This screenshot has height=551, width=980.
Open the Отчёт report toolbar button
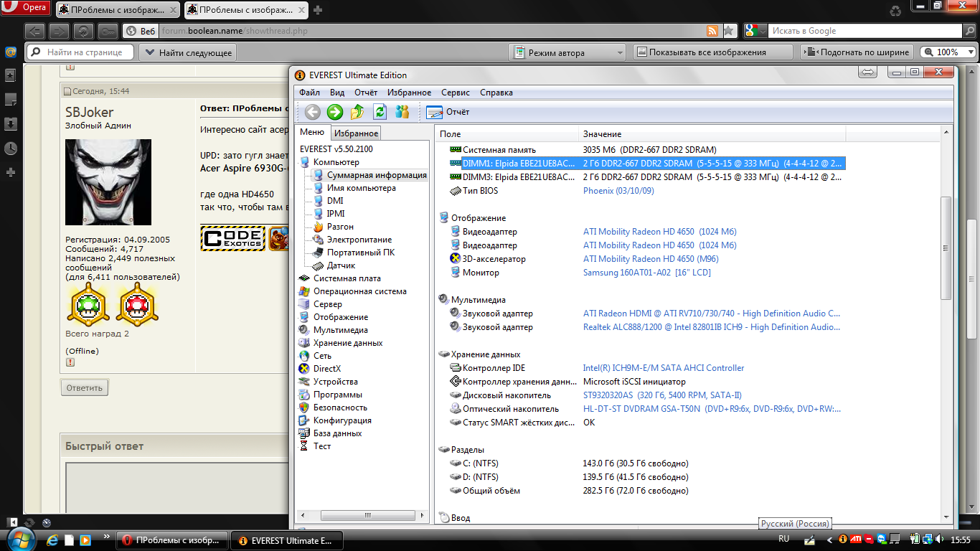coord(448,112)
